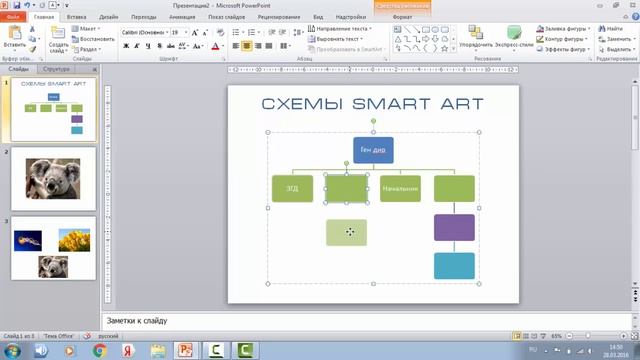Select the star shape in shapes gallery

tap(444, 49)
